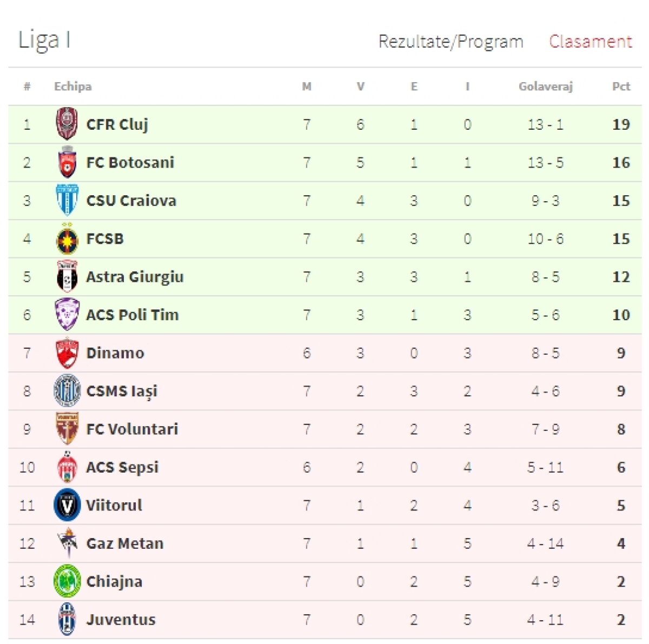Open the Clasament tab

590,42
